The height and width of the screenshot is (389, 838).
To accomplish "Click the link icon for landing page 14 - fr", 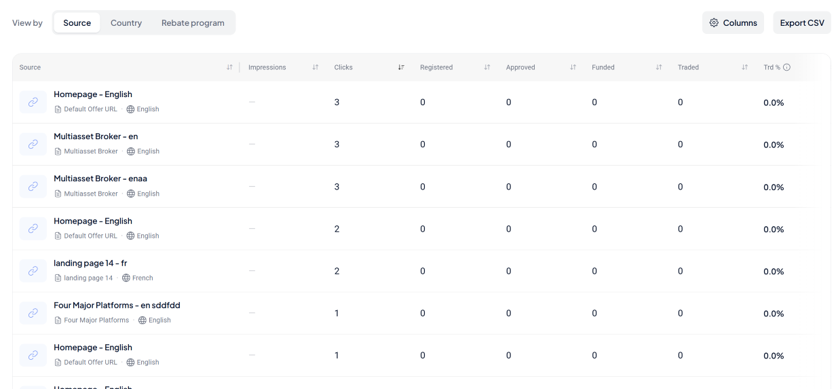I will (33, 271).
